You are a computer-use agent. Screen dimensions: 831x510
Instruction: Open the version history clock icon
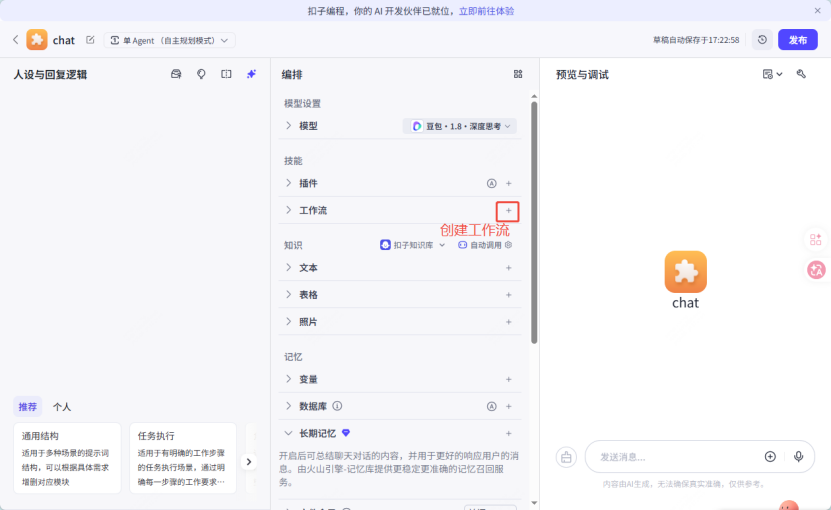click(x=762, y=40)
